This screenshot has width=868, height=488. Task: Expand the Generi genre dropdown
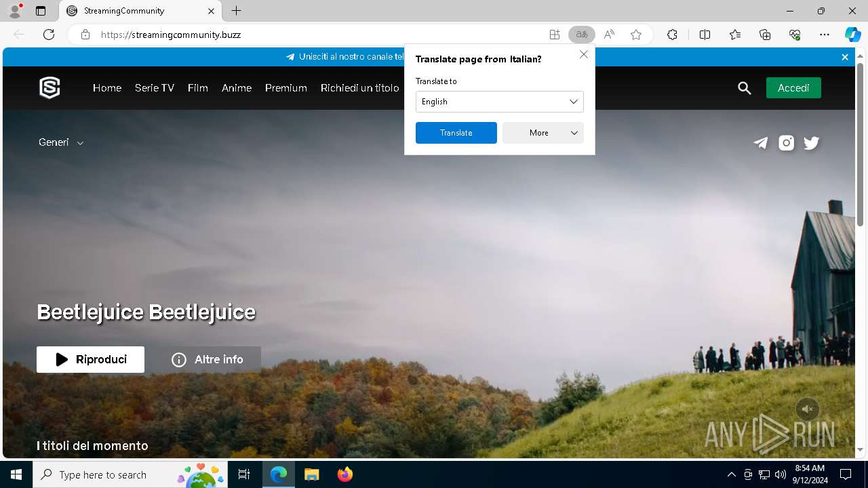[61, 142]
